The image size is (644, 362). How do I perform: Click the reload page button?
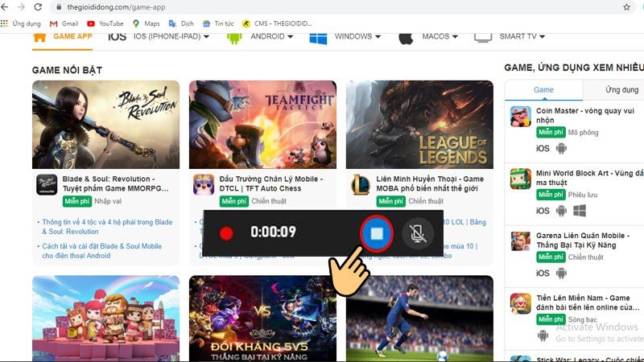[x=38, y=6]
